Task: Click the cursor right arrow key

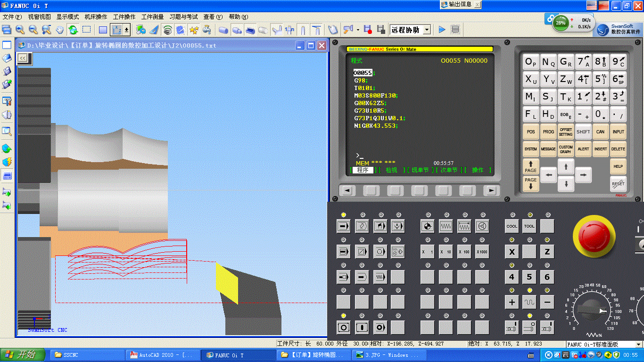Action: pyautogui.click(x=583, y=175)
